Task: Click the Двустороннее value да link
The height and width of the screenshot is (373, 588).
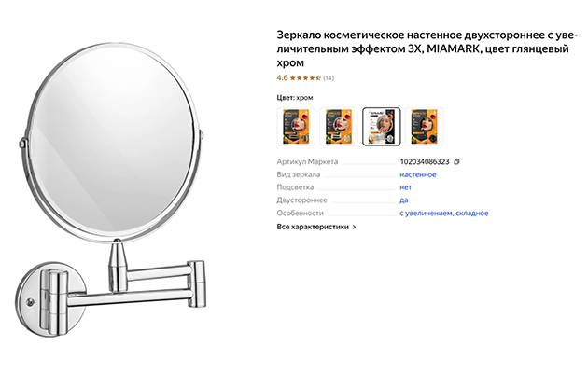Action: (x=404, y=200)
